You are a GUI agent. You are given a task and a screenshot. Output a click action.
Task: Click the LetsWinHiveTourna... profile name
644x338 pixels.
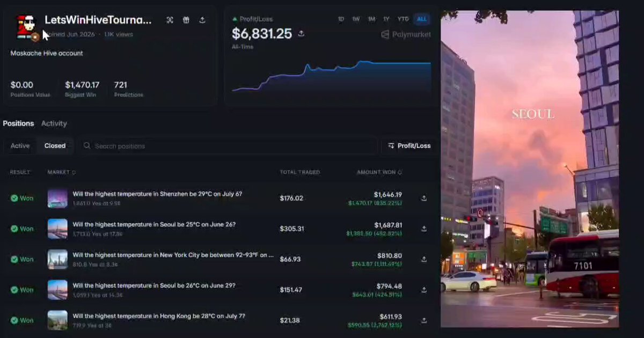pos(98,20)
